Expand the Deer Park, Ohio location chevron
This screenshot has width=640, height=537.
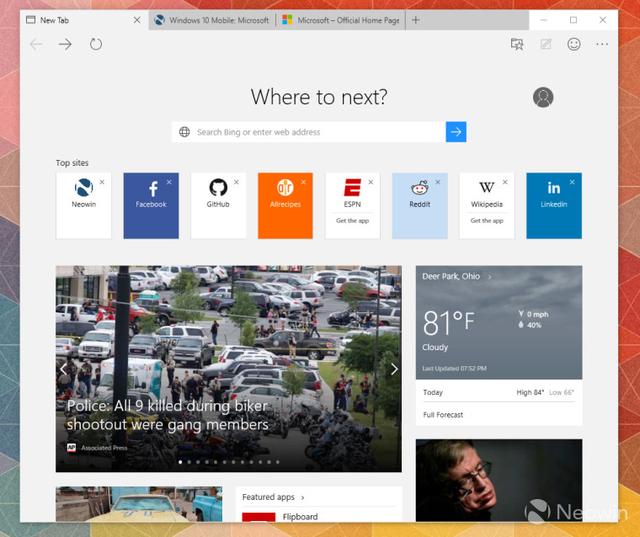[x=490, y=276]
